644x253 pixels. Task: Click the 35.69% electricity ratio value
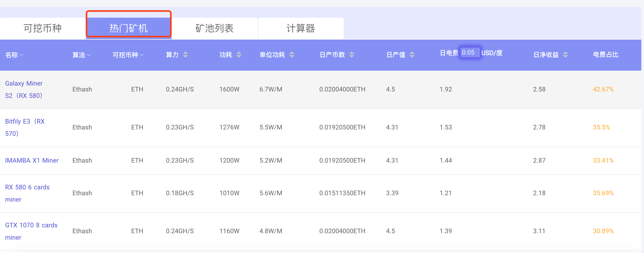(x=603, y=193)
